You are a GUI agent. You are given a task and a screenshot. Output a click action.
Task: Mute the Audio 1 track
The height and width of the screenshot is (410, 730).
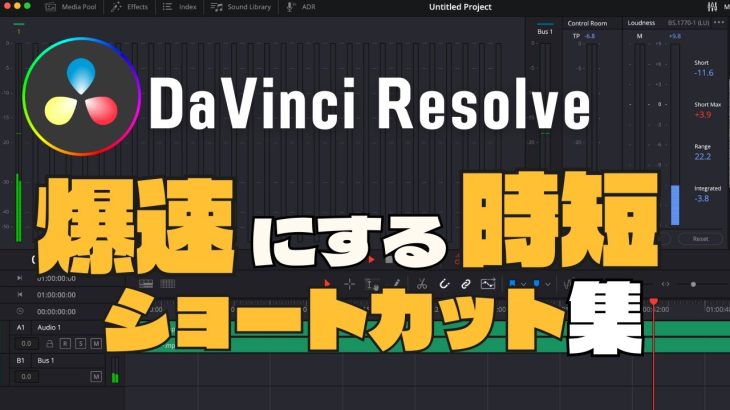(x=96, y=343)
